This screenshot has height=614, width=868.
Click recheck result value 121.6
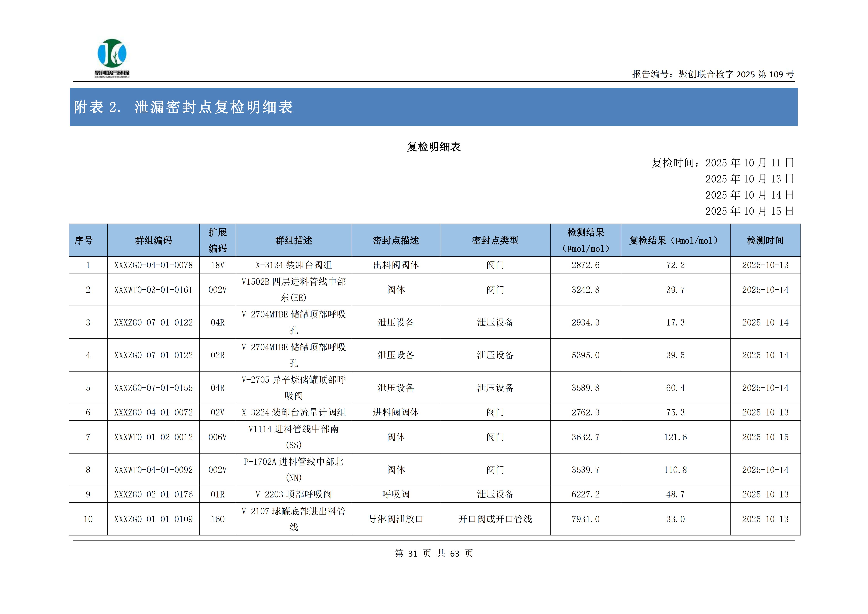coord(675,437)
